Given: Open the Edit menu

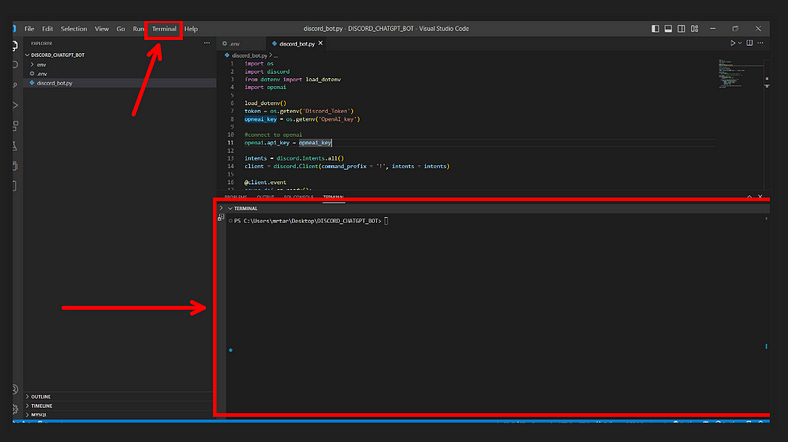Looking at the screenshot, I should [x=47, y=29].
